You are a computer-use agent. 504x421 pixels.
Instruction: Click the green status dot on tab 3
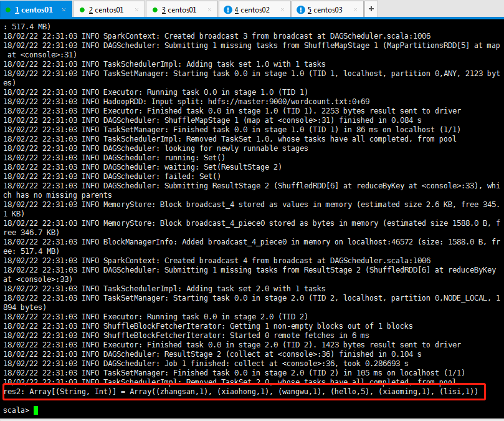point(155,10)
